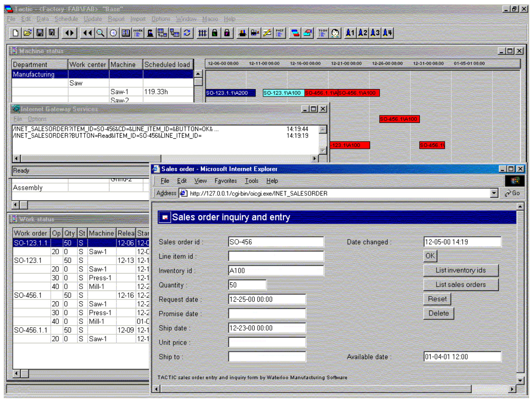Viewport: 532px width, 401px height.
Task: Click the 14:19:19 Read request log line
Action: point(160,135)
